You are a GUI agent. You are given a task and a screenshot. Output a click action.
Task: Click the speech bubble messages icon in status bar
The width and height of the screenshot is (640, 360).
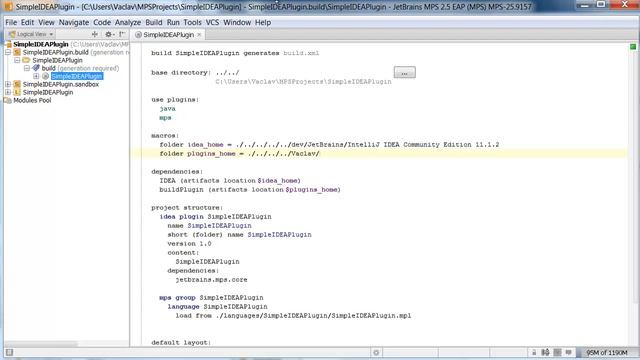[x=569, y=352]
